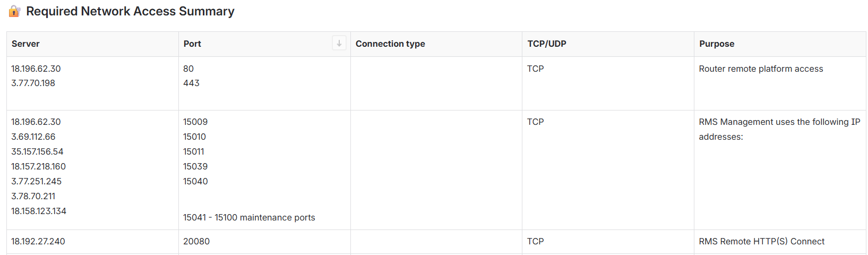This screenshot has height=255, width=868.
Task: Select the IP address 18.158.123.134
Action: 39,211
